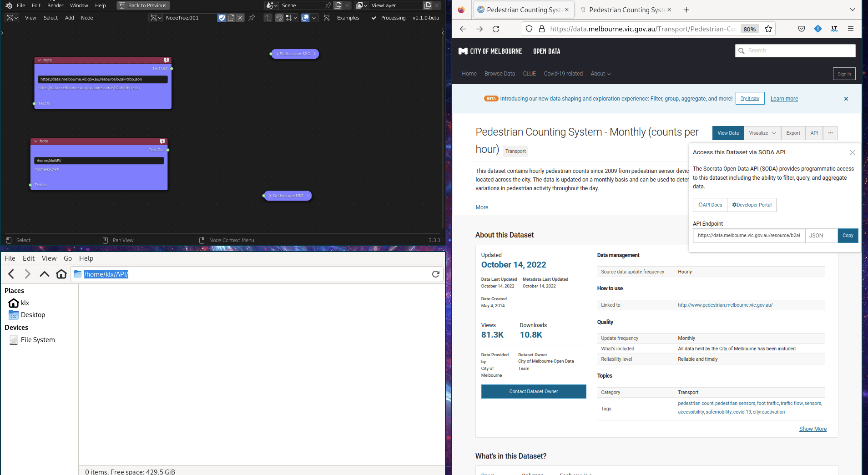Open the editor type dropdown
Screen dimensions: 868x475
click(x=12, y=18)
